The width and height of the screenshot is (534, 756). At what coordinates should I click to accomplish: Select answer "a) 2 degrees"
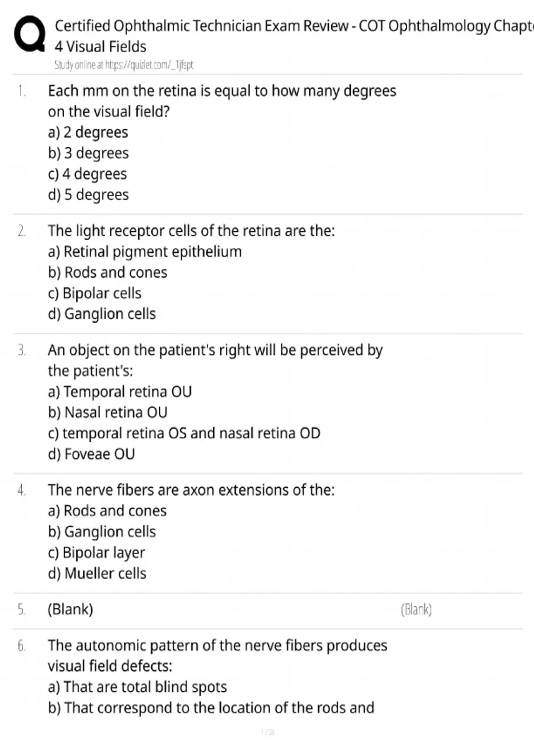pos(88,133)
